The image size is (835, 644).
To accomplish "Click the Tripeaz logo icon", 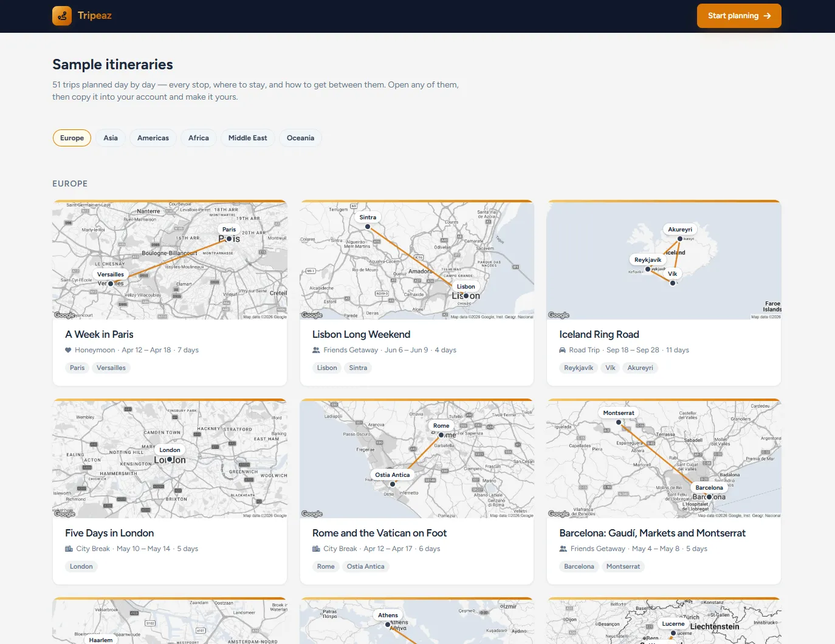I will pyautogui.click(x=62, y=16).
